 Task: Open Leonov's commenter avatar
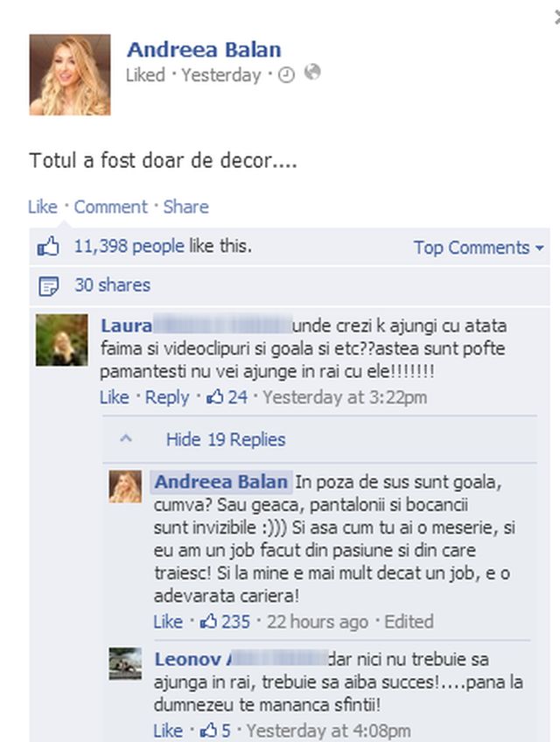[x=125, y=663]
